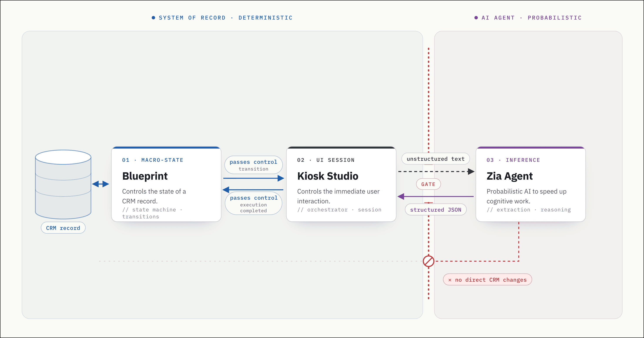This screenshot has width=644, height=338.
Task: Click the CRM database cylinder icon
Action: (63, 184)
